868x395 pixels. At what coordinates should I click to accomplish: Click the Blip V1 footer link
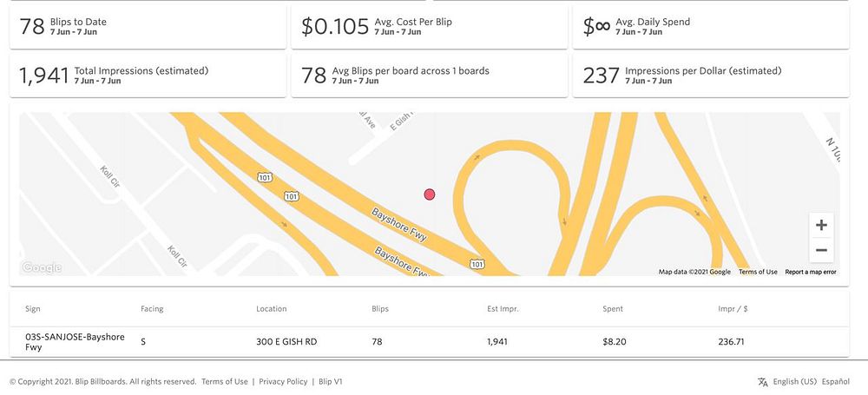point(331,381)
